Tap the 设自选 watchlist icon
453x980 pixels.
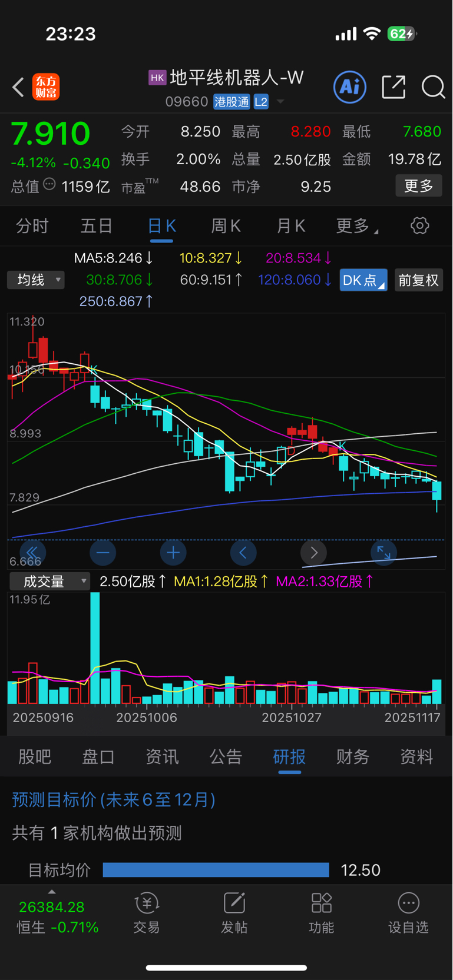tap(408, 903)
